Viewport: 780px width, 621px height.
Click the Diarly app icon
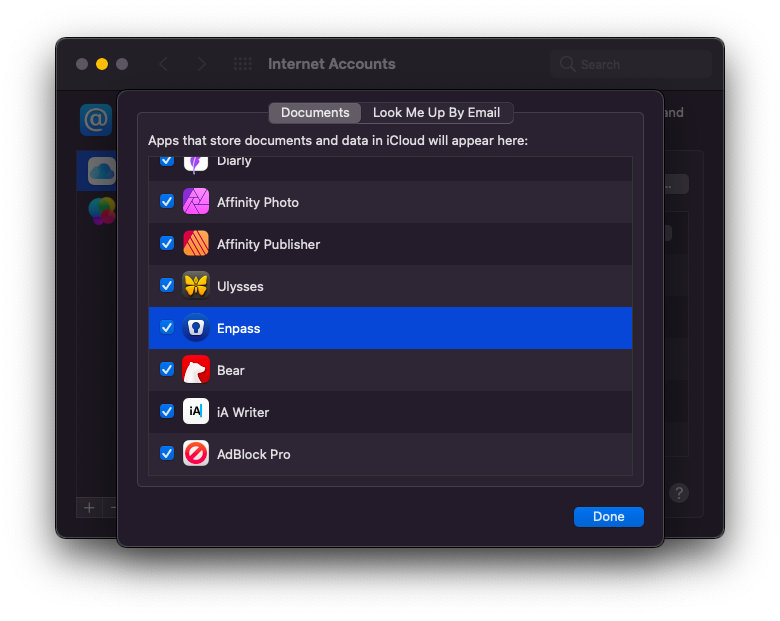point(195,164)
